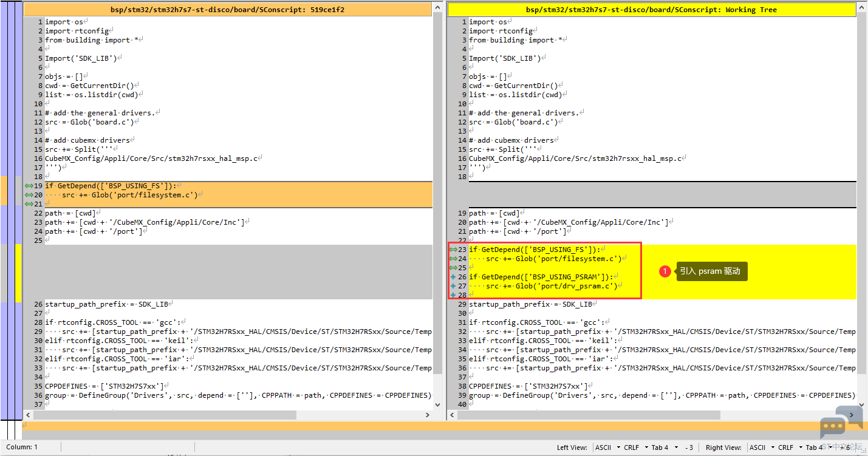Click 'Left View:' label in status bar
Viewport: 868px width, 456px height.
tap(572, 447)
